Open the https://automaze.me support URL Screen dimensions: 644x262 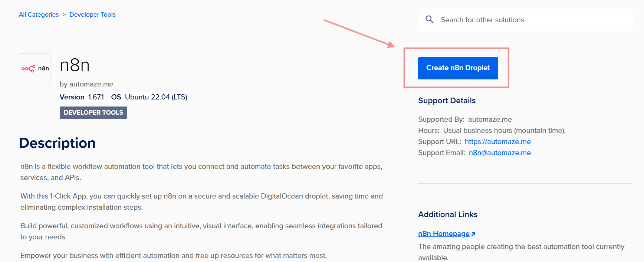coord(497,141)
